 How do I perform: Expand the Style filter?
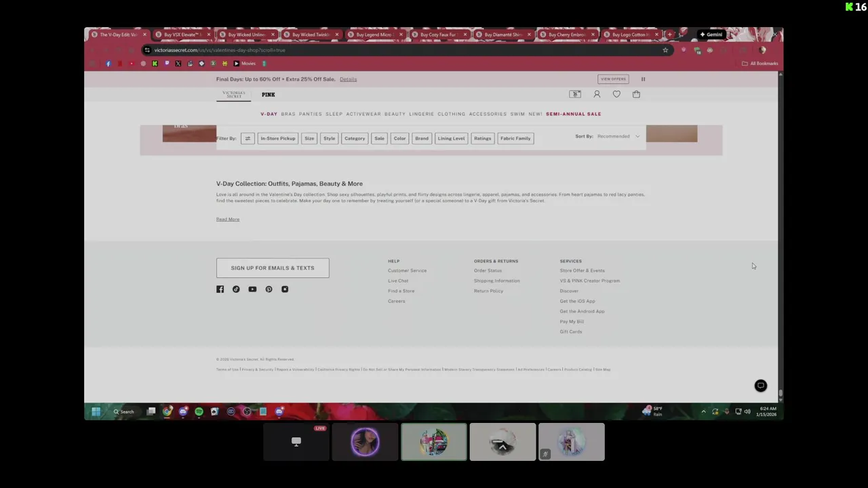tap(329, 138)
